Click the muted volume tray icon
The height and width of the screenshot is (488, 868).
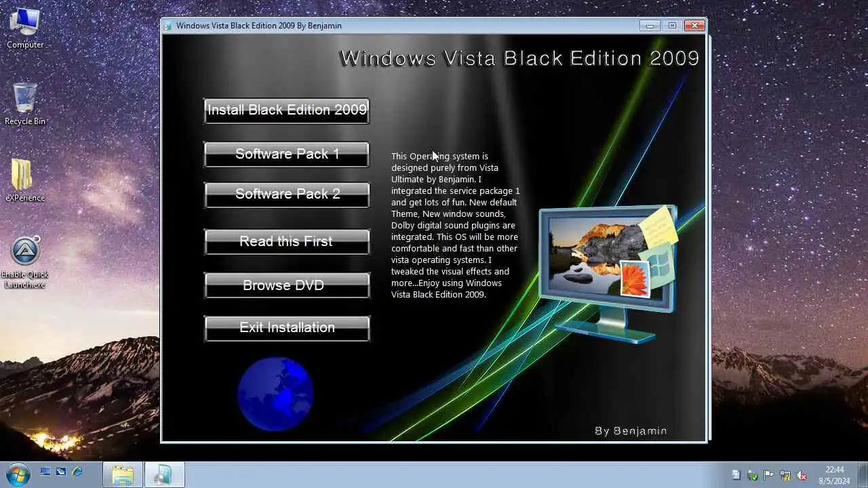[802, 475]
